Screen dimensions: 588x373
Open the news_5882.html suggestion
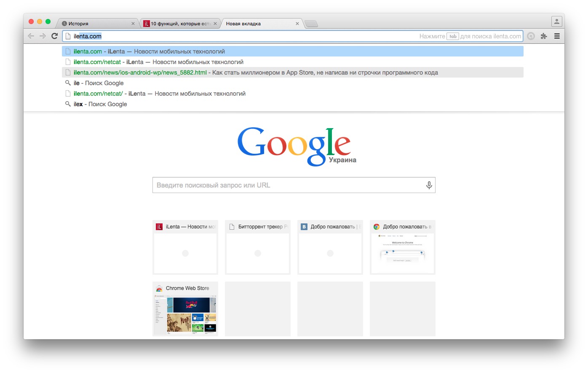coord(293,72)
